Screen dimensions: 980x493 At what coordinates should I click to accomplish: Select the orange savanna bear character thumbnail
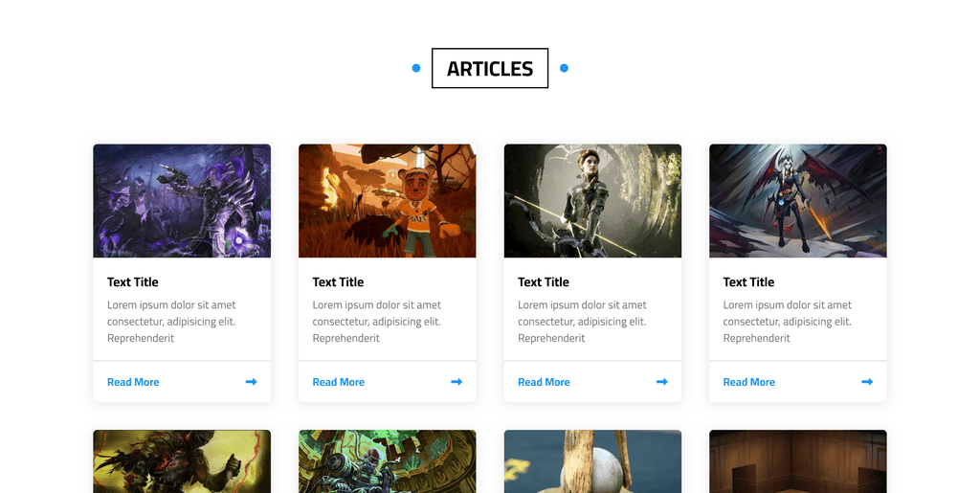pos(388,201)
